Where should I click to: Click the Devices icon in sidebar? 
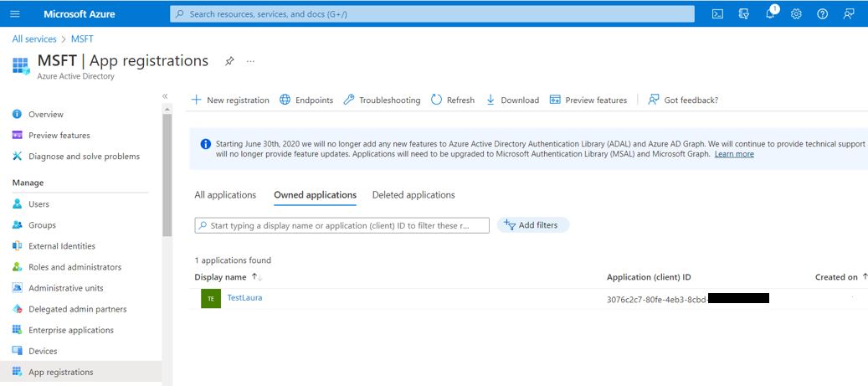click(18, 351)
